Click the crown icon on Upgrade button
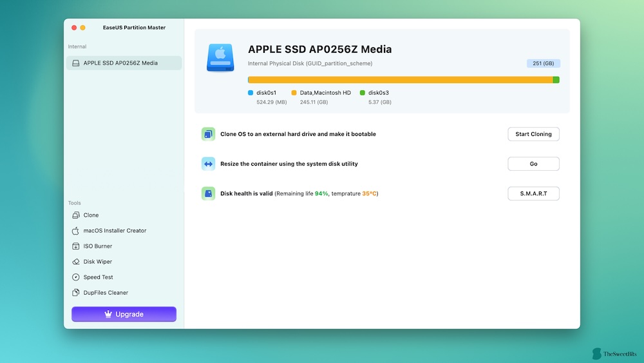 point(108,314)
